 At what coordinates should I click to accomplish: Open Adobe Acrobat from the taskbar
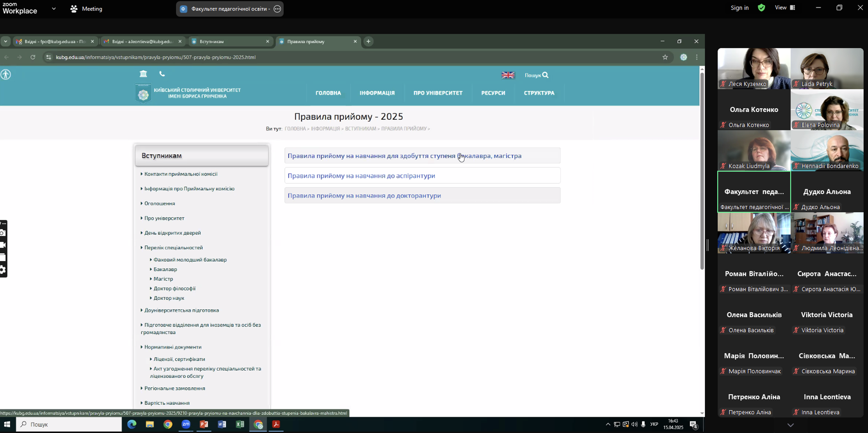(x=276, y=424)
